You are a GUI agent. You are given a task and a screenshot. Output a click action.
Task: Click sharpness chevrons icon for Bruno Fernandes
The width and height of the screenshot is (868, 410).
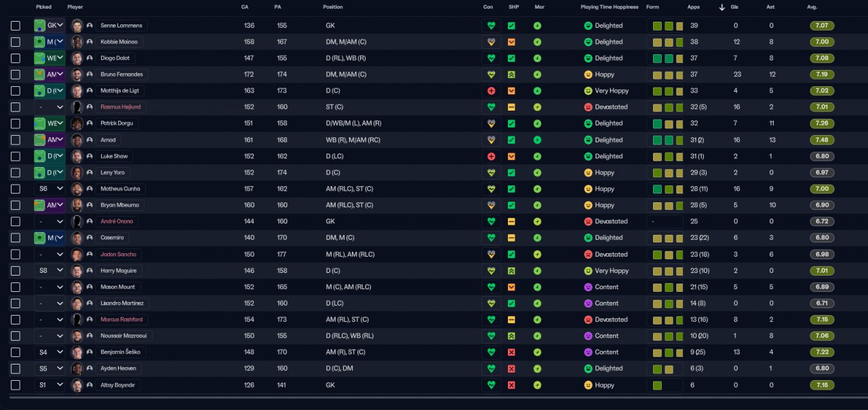point(511,75)
